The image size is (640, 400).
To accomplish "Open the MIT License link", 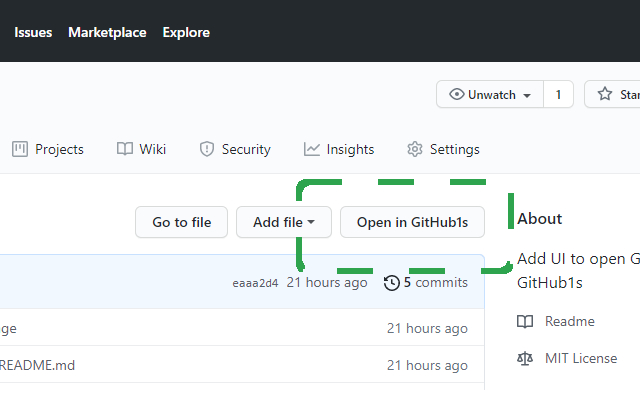I will point(581,358).
